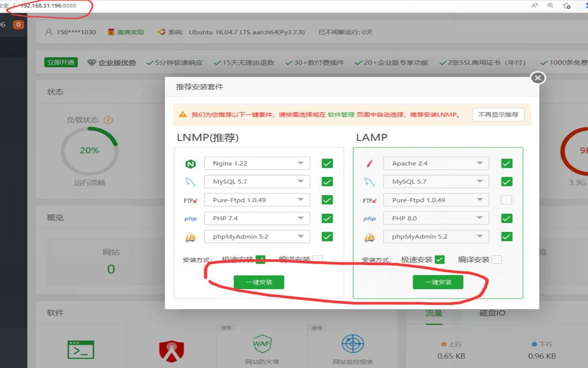Image resolution: width=588 pixels, height=368 pixels.
Task: Click the 网站 count 0
Action: coord(111,269)
